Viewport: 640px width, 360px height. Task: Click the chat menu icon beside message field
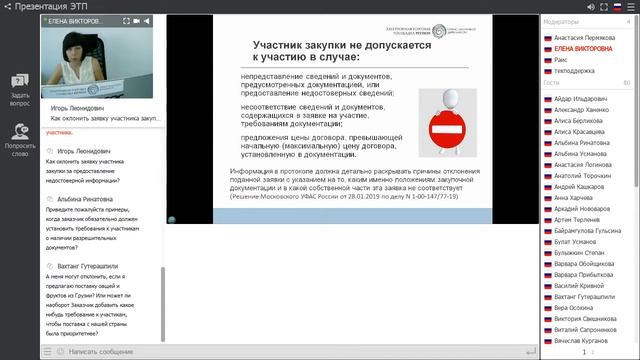[48, 351]
